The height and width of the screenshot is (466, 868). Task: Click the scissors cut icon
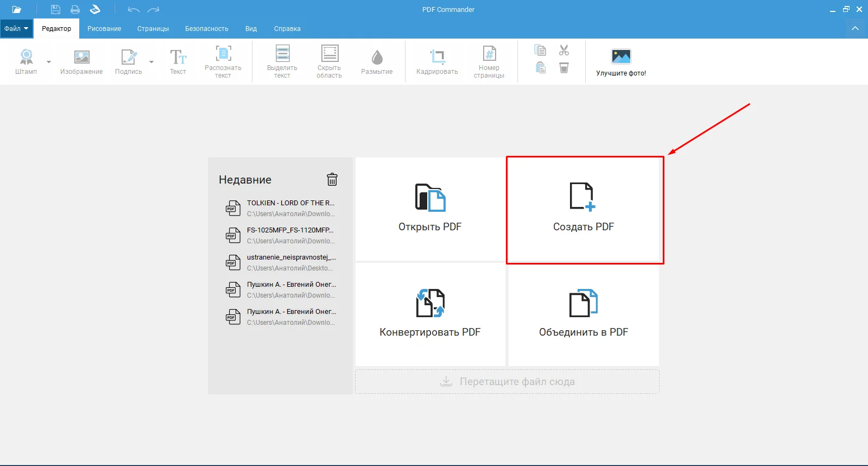click(564, 51)
